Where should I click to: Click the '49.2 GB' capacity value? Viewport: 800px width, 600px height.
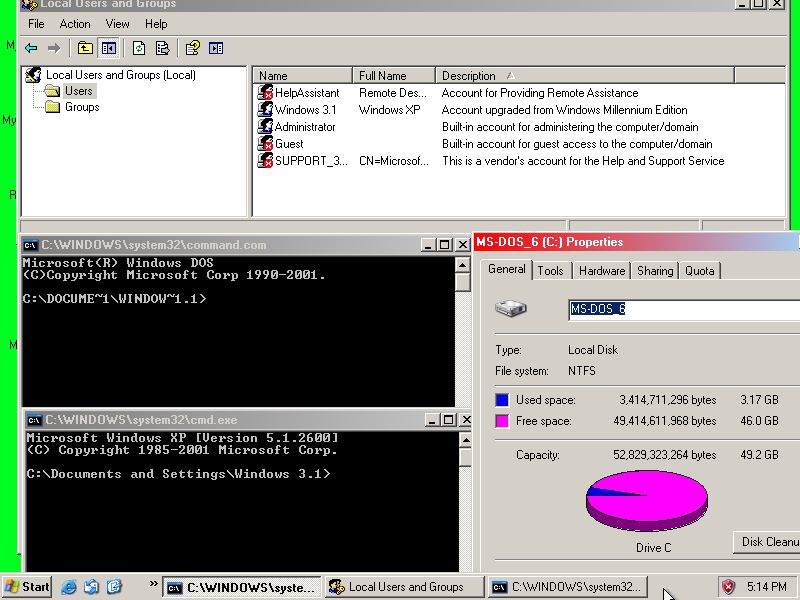click(759, 455)
